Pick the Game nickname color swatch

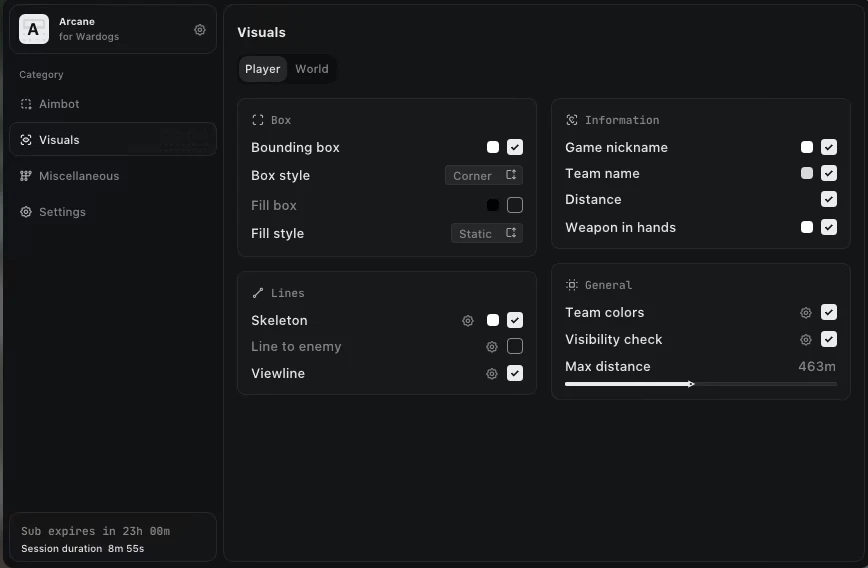[x=807, y=147]
